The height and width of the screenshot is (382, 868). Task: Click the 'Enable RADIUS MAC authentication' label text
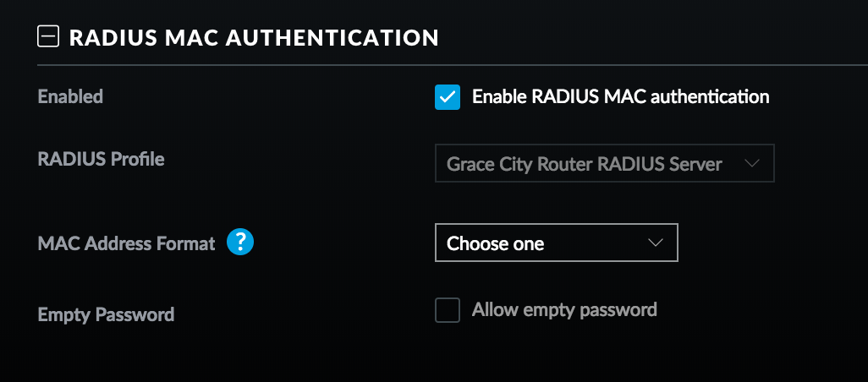620,97
